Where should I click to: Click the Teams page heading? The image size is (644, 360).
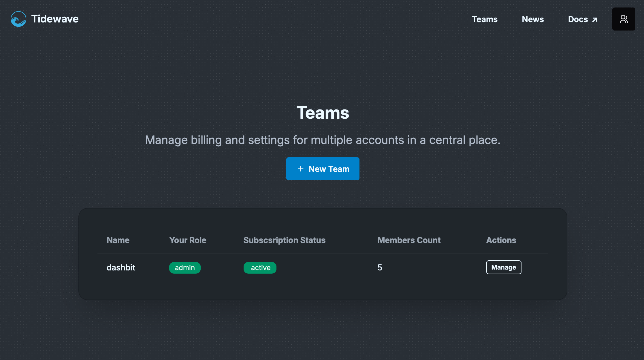click(x=323, y=113)
